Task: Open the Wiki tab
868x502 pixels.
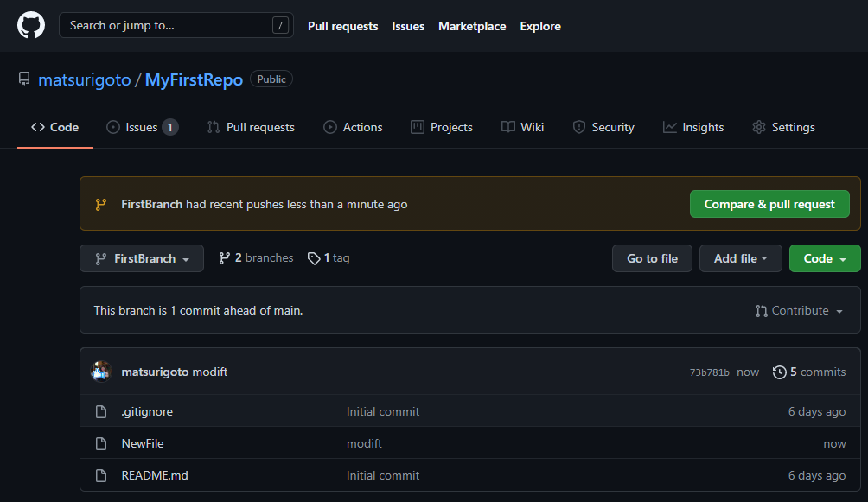Action: tap(522, 127)
